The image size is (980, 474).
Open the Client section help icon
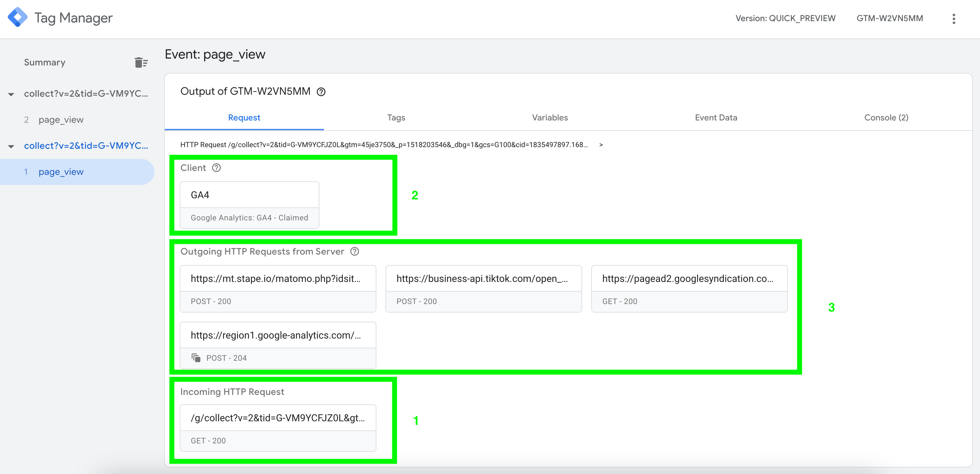(x=217, y=168)
